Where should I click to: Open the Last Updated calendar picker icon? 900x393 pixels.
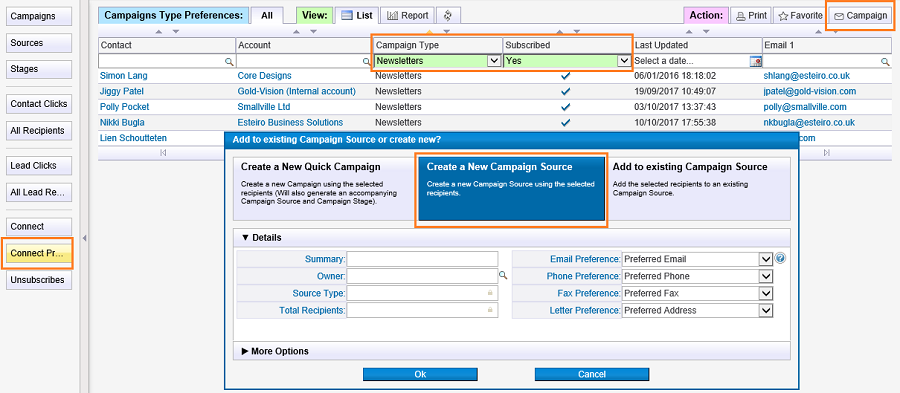coord(755,61)
